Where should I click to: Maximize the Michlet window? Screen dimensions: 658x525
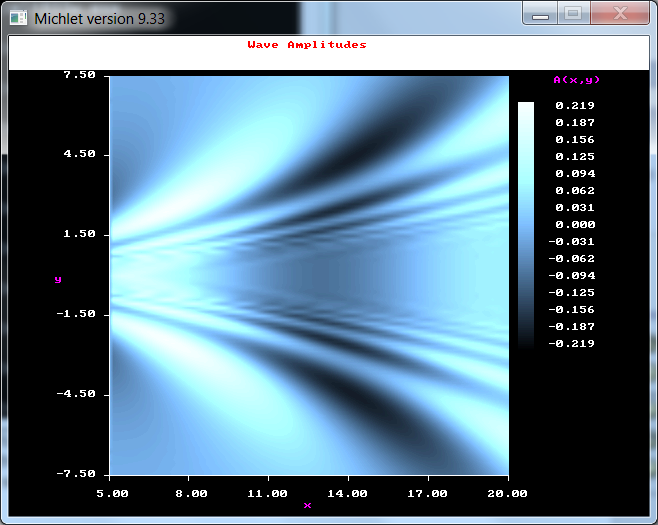(x=572, y=14)
